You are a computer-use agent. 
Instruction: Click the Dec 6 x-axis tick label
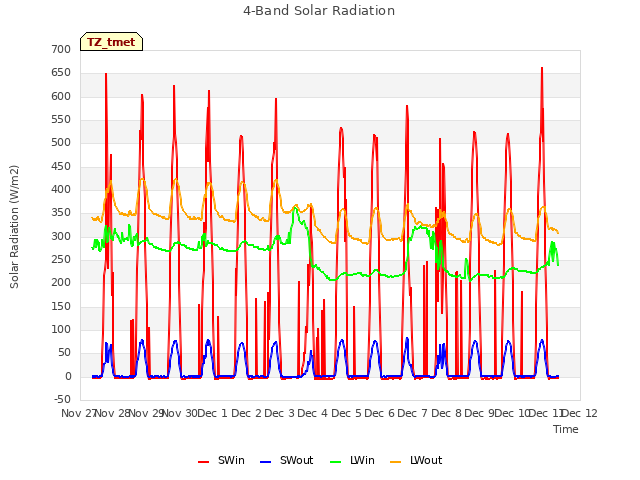380,413
